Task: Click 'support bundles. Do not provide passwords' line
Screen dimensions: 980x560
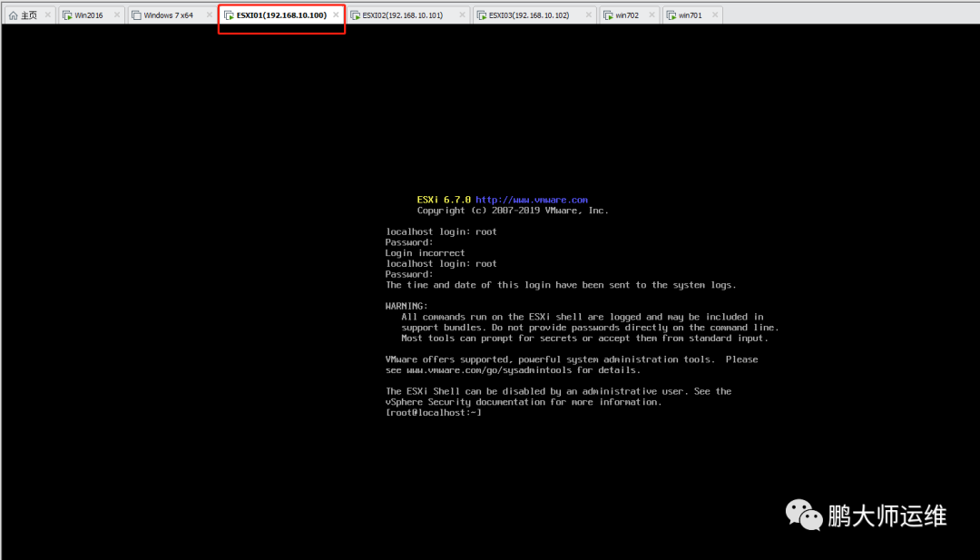Action: pos(590,328)
